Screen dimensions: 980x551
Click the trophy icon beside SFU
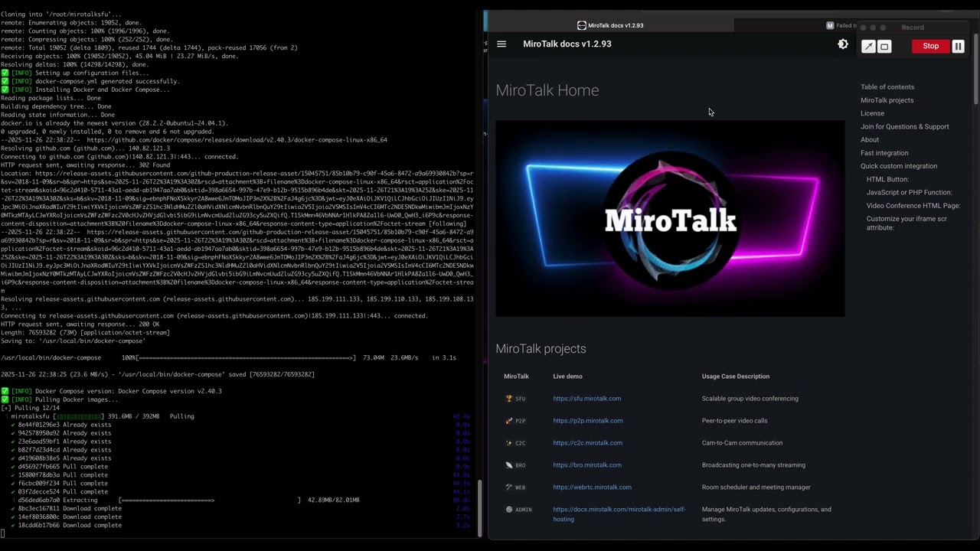click(508, 398)
